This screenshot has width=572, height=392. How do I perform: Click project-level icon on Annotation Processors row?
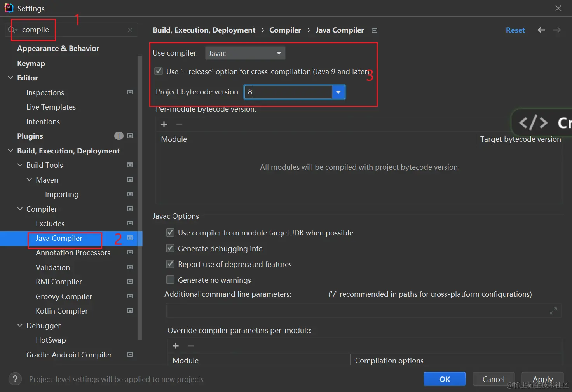pyautogui.click(x=130, y=252)
